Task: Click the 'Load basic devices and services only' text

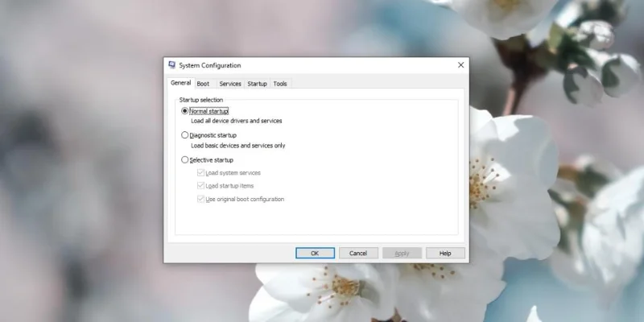Action: [238, 146]
